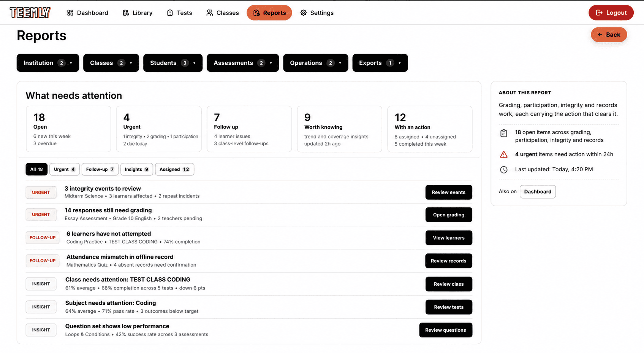The image size is (644, 353).
Task: Click the red warning triangle icon
Action: click(x=504, y=154)
